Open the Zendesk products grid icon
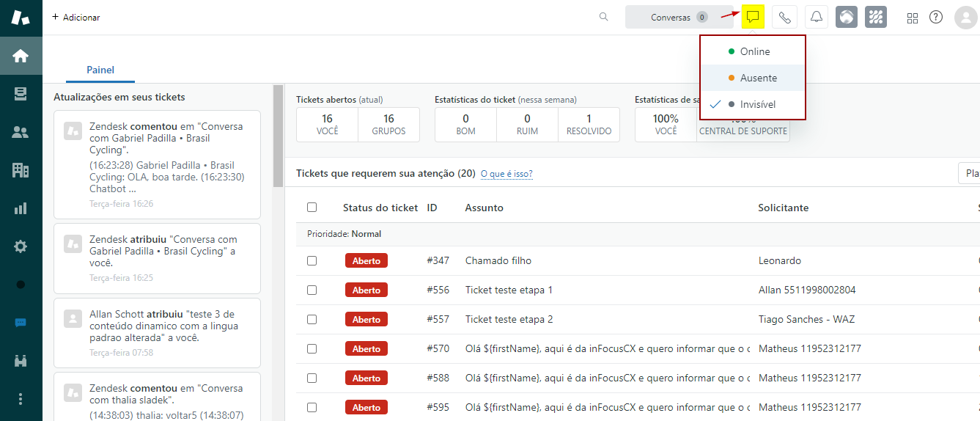 913,18
